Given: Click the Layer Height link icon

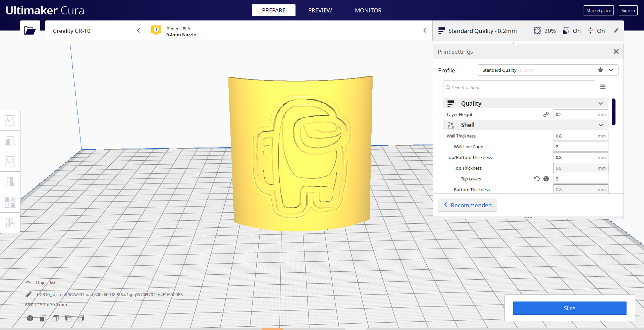Looking at the screenshot, I should pos(546,114).
